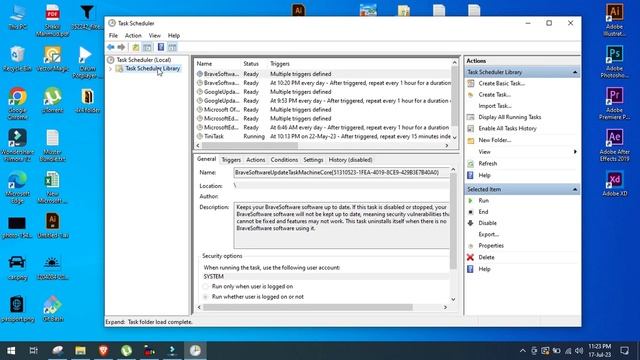This screenshot has width=640, height=360.
Task: Click Help under the Selected Item section
Action: point(484,269)
